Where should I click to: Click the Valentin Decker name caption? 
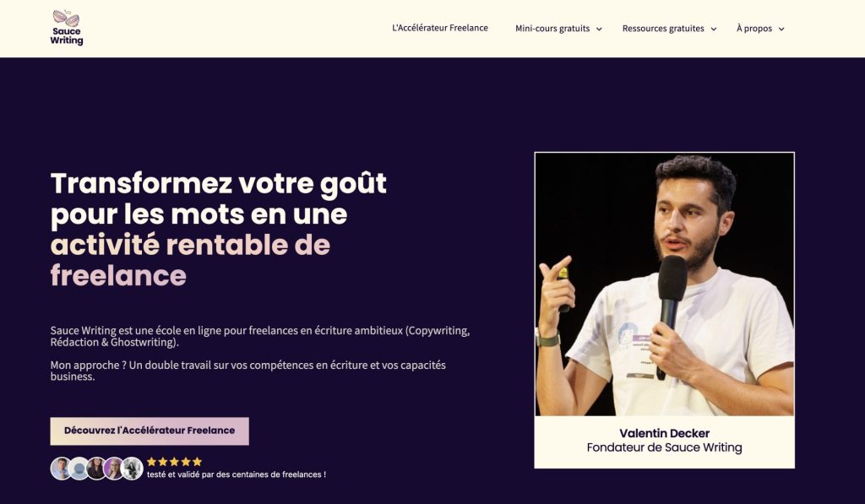tap(664, 433)
